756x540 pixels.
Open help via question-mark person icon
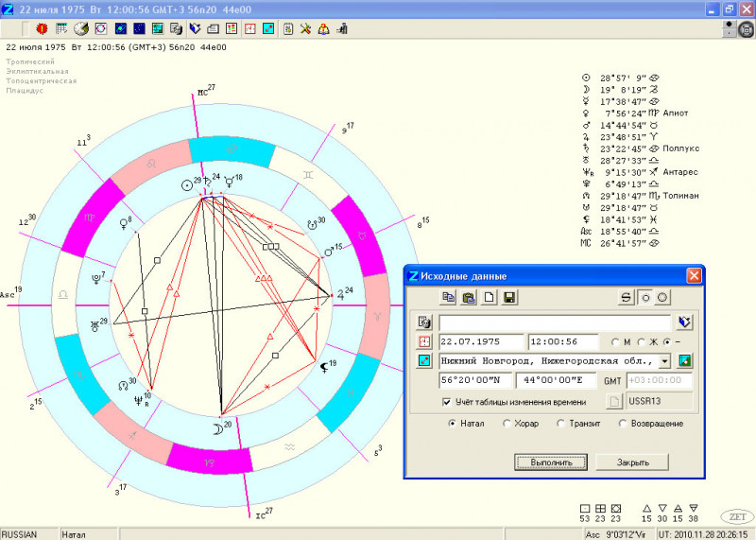coord(323,29)
